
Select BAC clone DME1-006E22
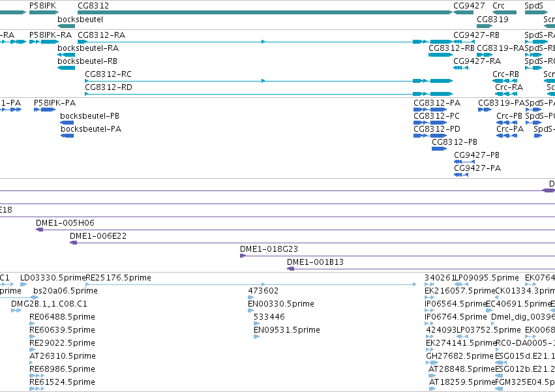(x=312, y=243)
